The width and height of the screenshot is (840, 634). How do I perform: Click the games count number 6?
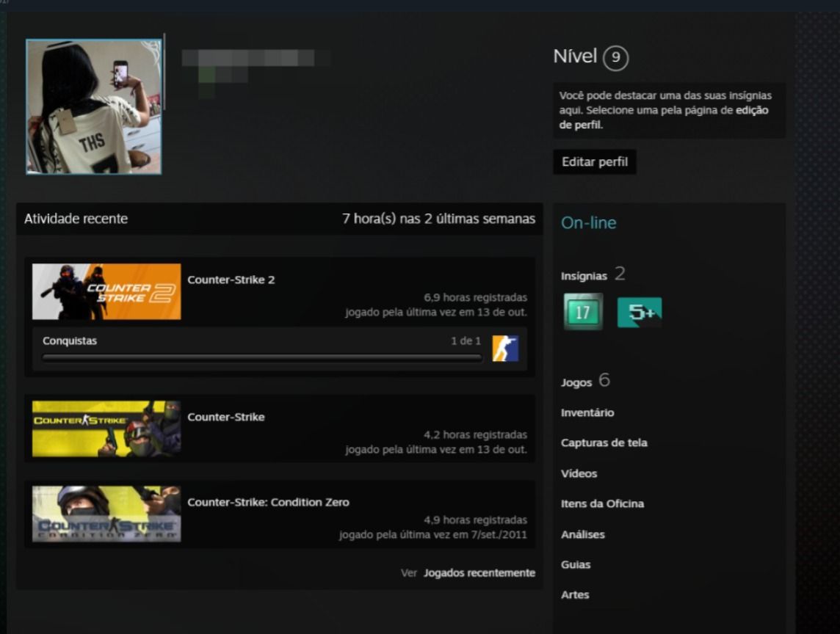pyautogui.click(x=604, y=380)
